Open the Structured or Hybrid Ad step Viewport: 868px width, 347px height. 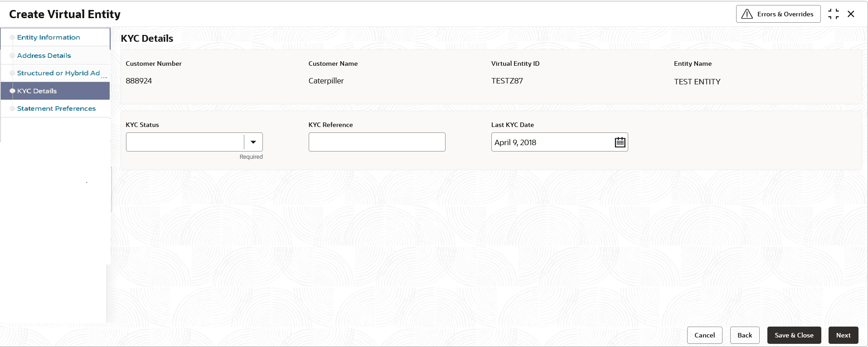point(58,73)
